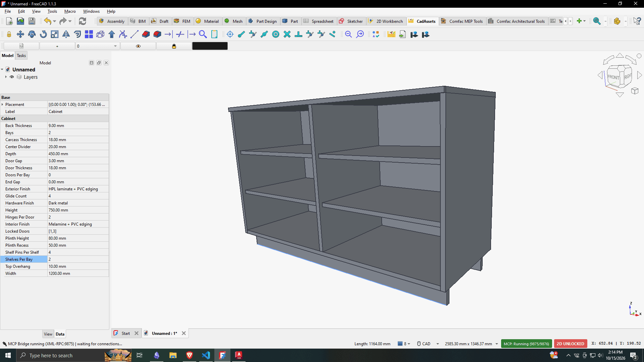
Task: Click the blue magnifier icon in edit toolbar
Action: [203, 34]
